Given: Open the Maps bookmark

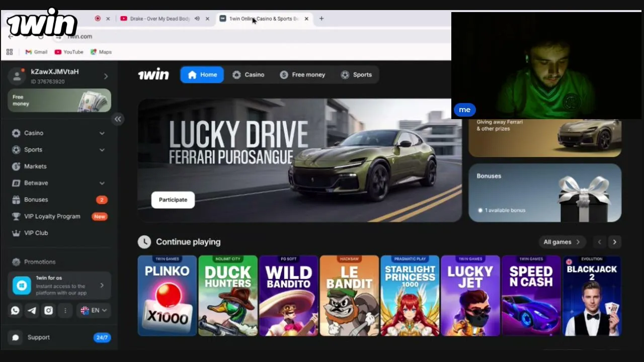Looking at the screenshot, I should tap(101, 52).
